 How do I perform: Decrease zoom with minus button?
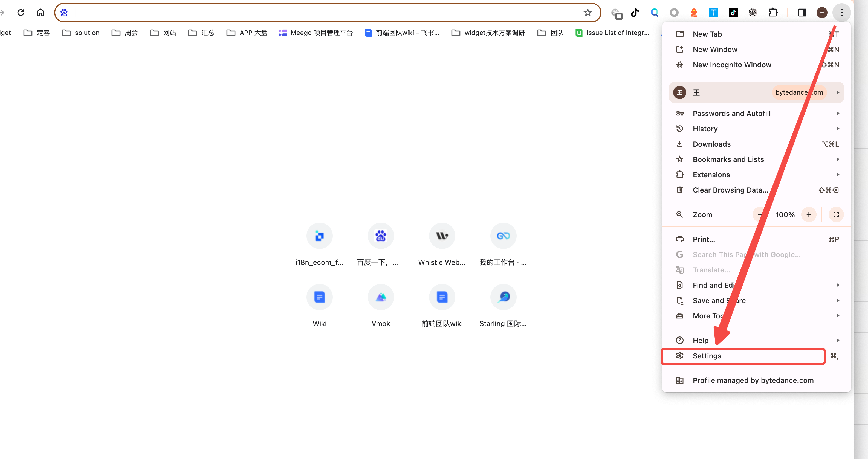[760, 214]
